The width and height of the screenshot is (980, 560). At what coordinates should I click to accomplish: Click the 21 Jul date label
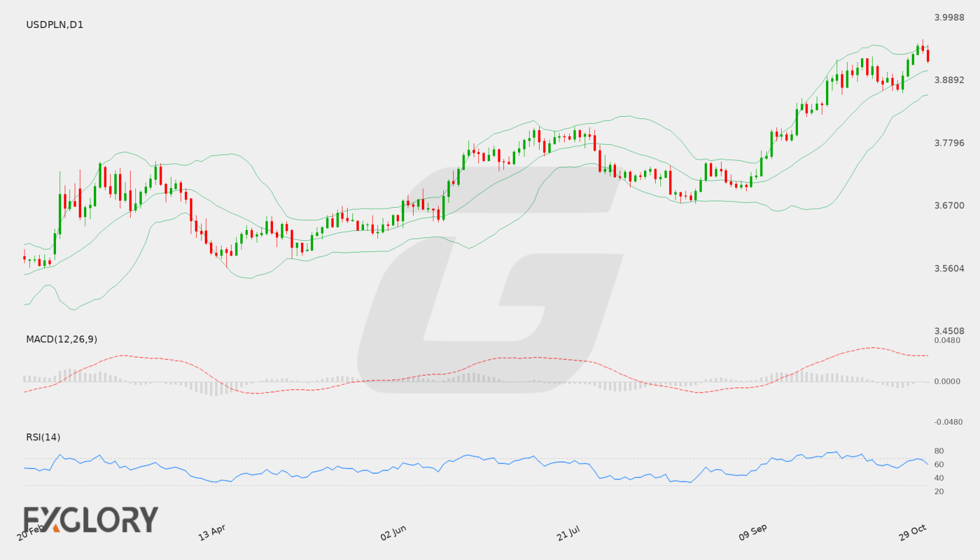click(x=568, y=533)
